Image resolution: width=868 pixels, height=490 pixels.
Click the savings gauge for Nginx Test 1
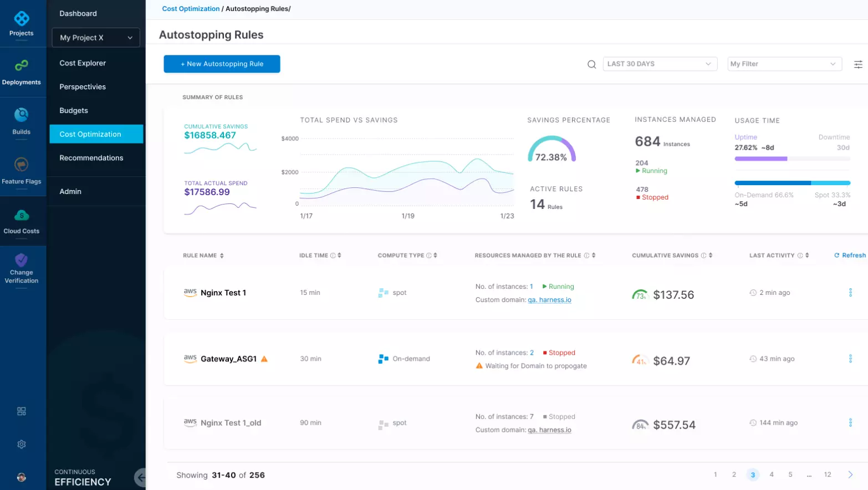pos(640,295)
